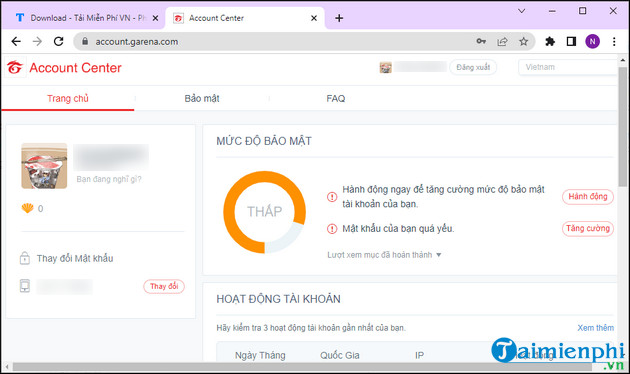The height and width of the screenshot is (374, 630).
Task: Click the Đăng xuất button
Action: (x=473, y=67)
